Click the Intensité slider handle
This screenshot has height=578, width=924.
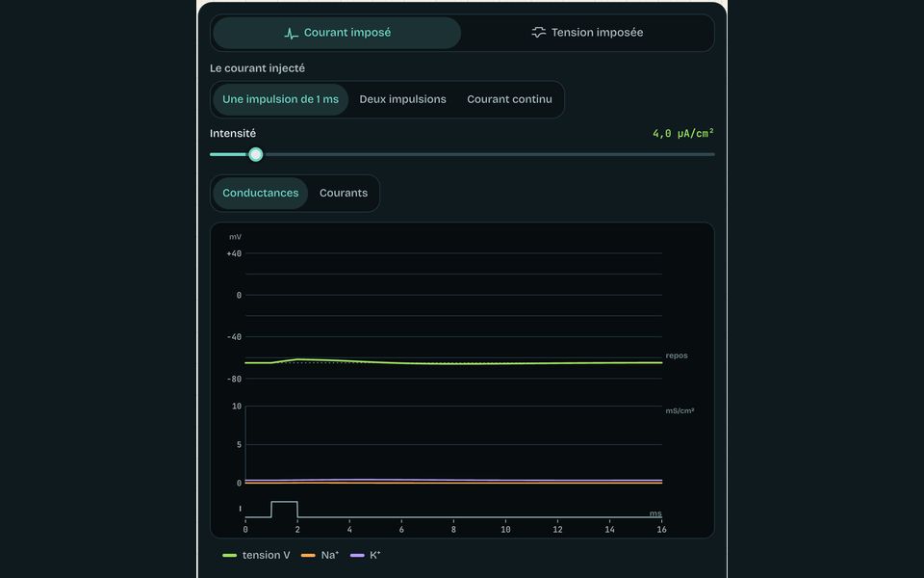point(256,154)
